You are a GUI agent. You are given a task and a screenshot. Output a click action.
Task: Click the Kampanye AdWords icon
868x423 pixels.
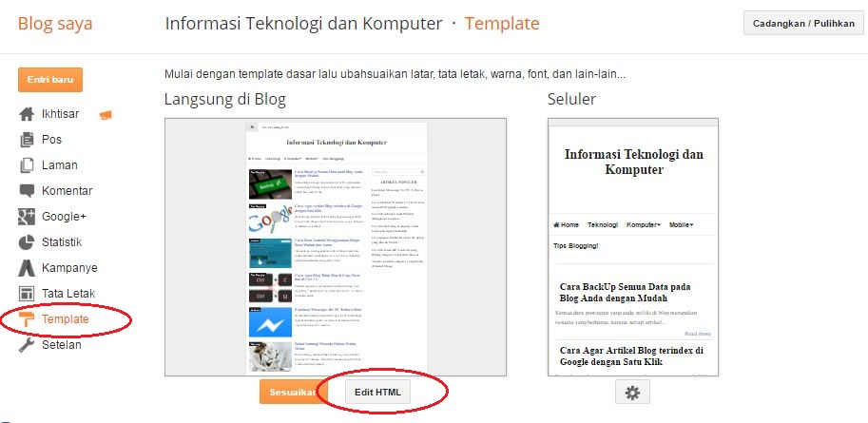(x=27, y=268)
